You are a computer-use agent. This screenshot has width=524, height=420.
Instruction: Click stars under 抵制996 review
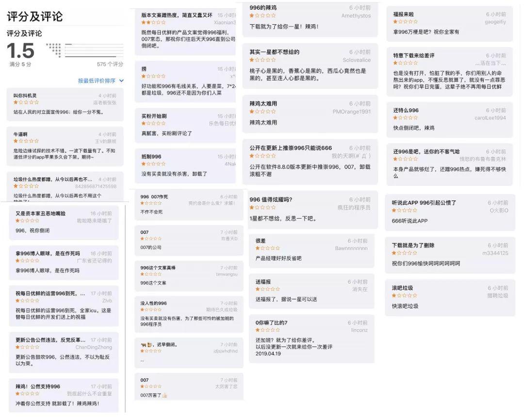pyautogui.click(x=153, y=164)
